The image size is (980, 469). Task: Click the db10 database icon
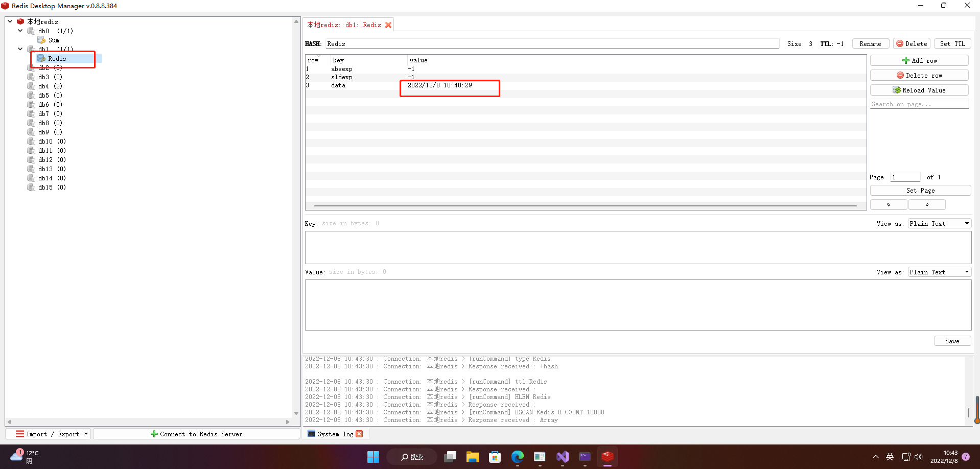[32, 141]
